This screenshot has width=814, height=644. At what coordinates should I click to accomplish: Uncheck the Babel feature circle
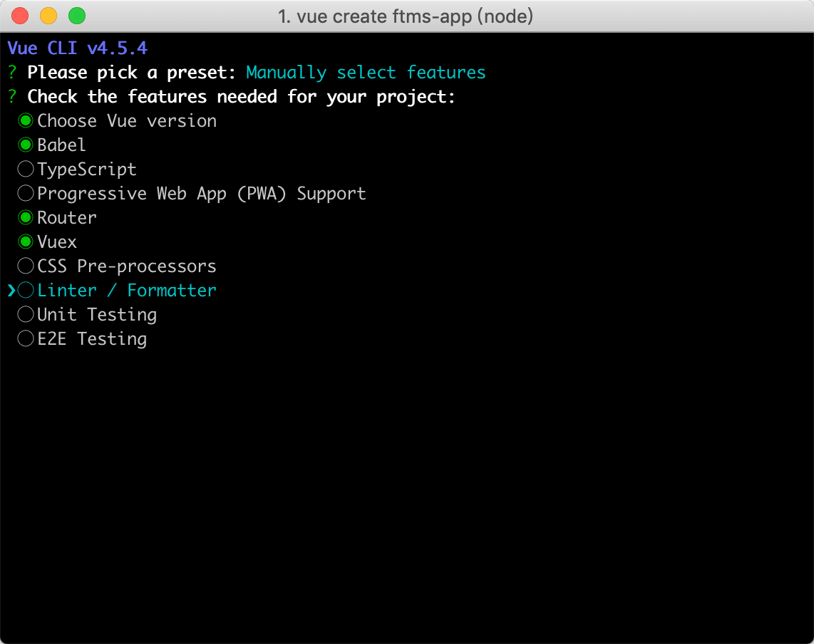tap(26, 145)
